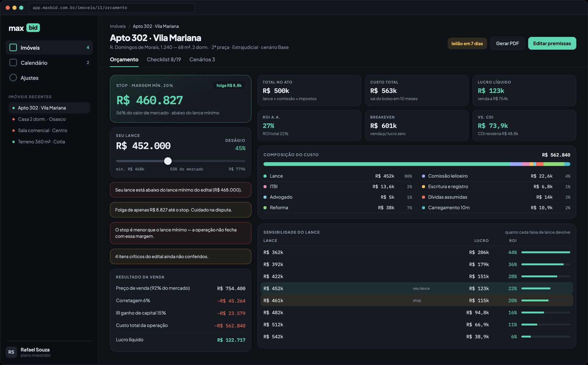Open Terreno 360 m² · Cotia from recents
This screenshot has width=588, height=365.
pos(49,142)
